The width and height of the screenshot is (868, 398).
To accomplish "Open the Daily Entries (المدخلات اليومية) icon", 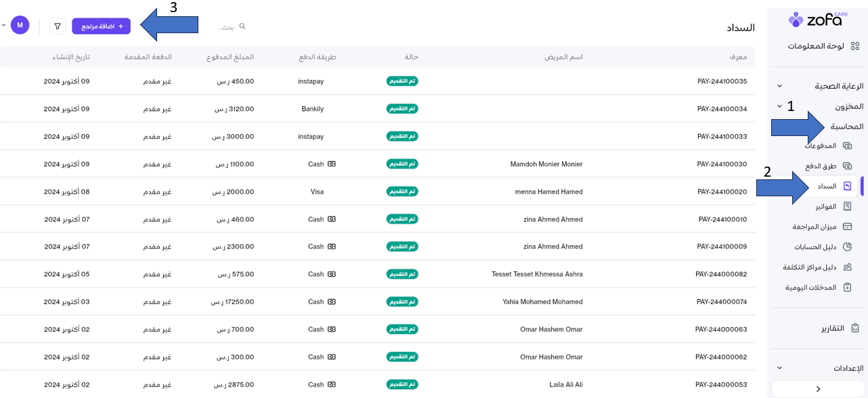I will 847,288.
